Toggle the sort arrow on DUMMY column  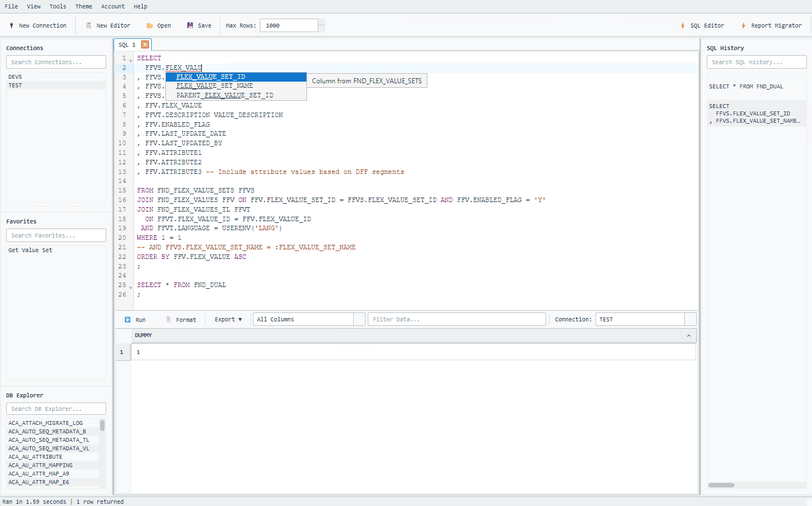[688, 336]
